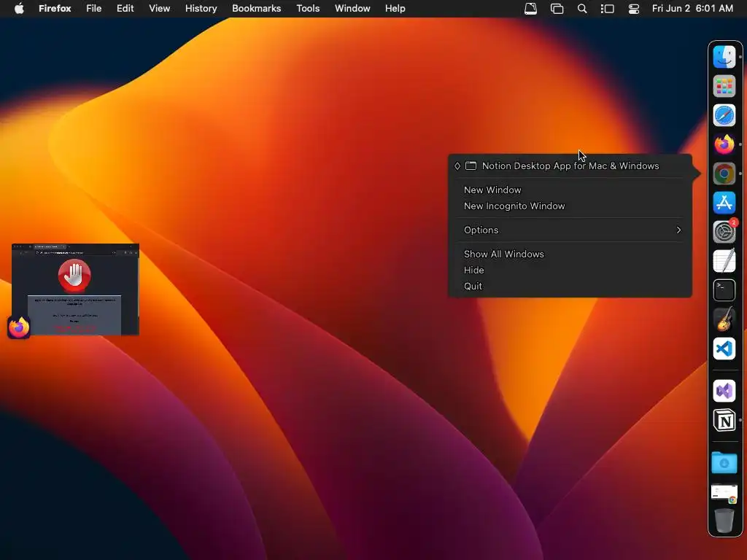Click the Firefox icon in the dock
The width and height of the screenshot is (747, 560).
pos(724,144)
